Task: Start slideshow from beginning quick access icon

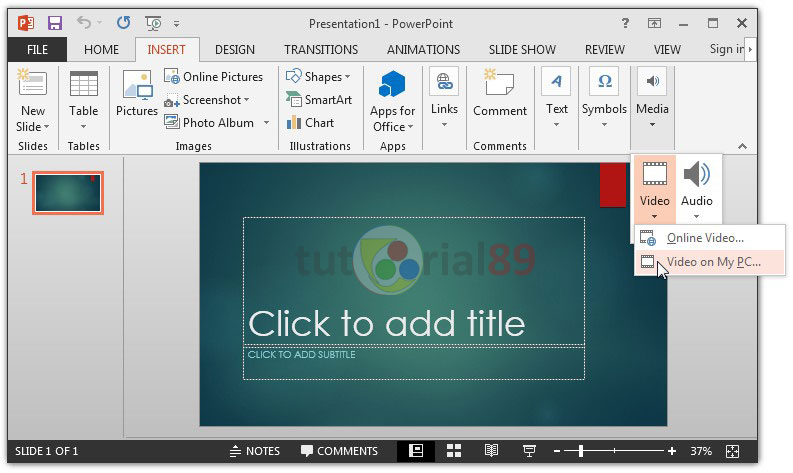Action: [x=153, y=23]
